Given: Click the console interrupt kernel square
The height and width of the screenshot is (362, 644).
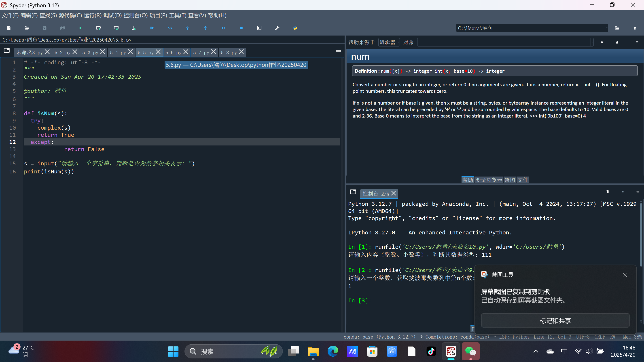Looking at the screenshot, I should click(623, 192).
